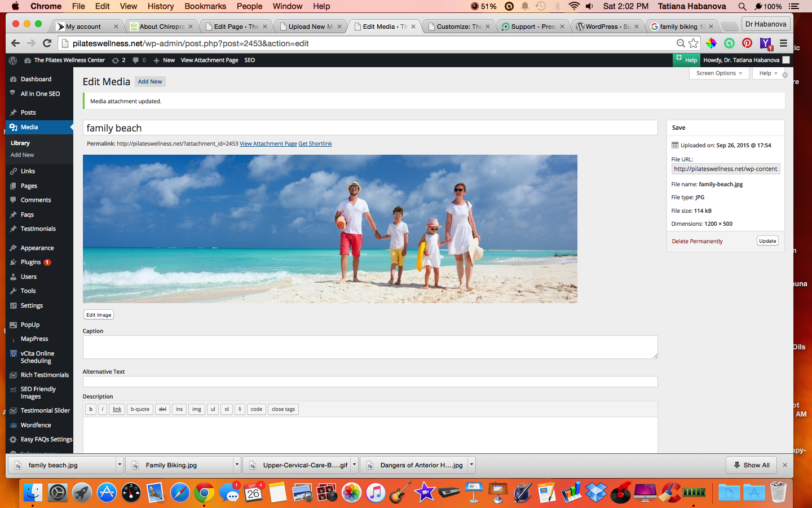Bookmark this page with the star icon
The image size is (812, 508).
(694, 43)
